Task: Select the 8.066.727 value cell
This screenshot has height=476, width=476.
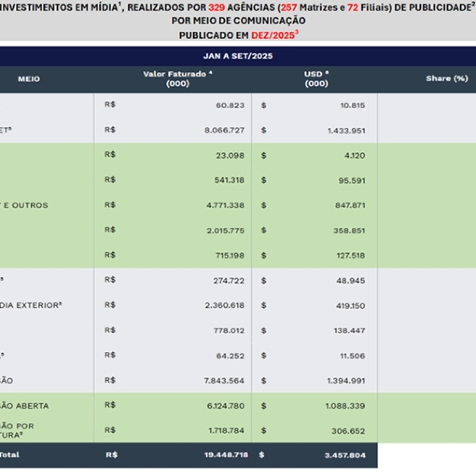Action: coord(225,130)
